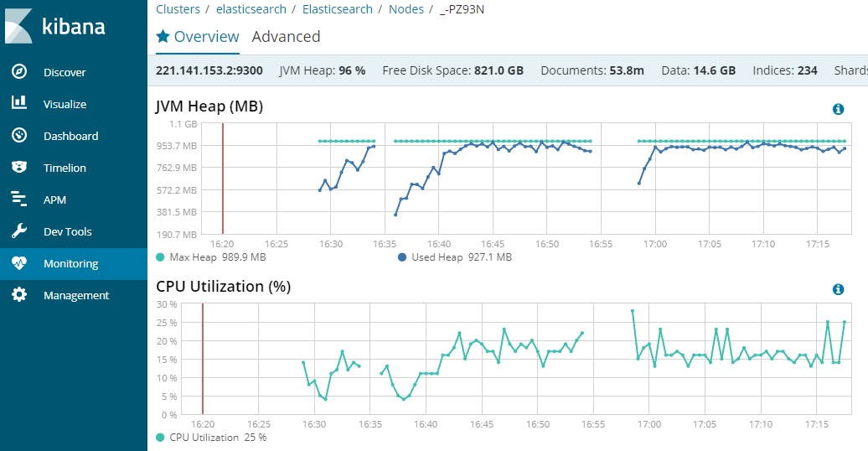Open Dev Tools via wrench icon
868x451 pixels.
[x=19, y=231]
